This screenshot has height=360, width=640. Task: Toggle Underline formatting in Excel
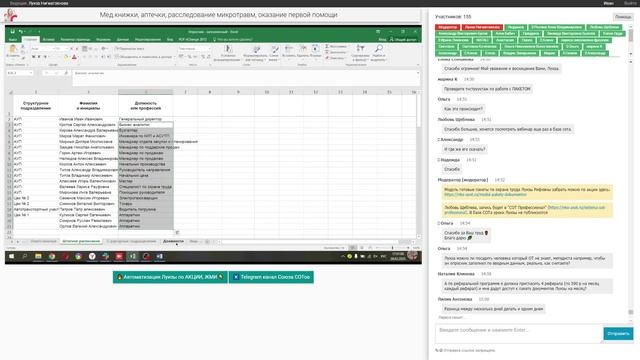[x=45, y=57]
